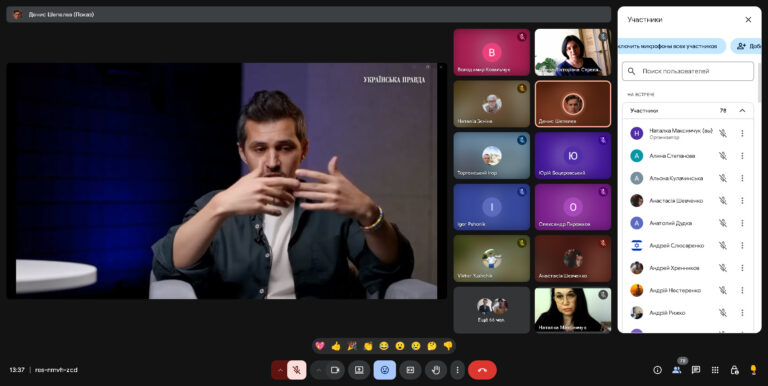Image resolution: width=768 pixels, height=386 pixels.
Task: Send the party popper reaction
Action: (x=352, y=346)
